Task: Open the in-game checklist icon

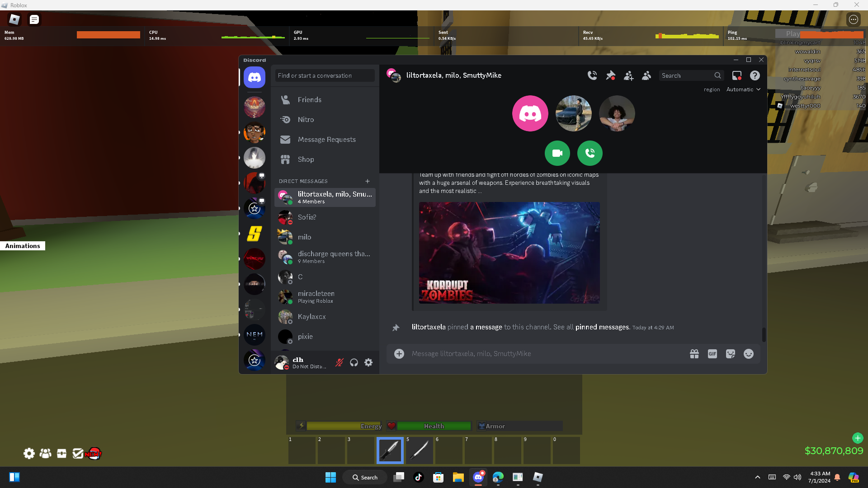Action: pyautogui.click(x=78, y=453)
